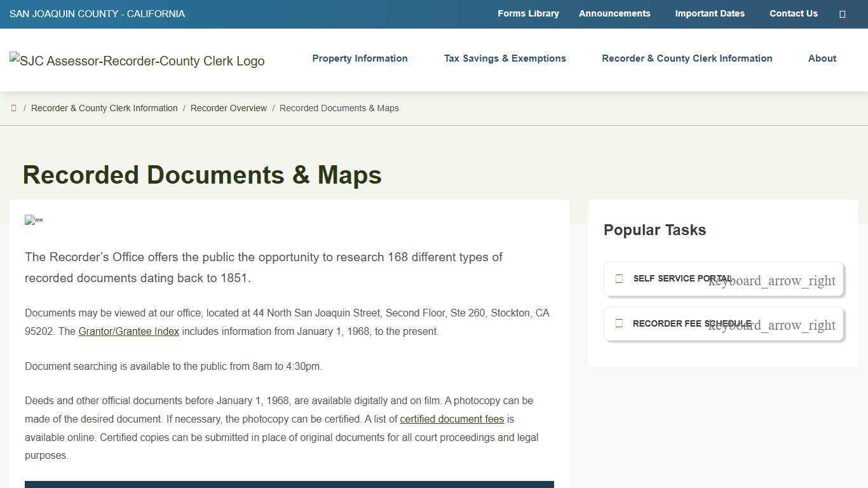Open Contact Us

[793, 13]
